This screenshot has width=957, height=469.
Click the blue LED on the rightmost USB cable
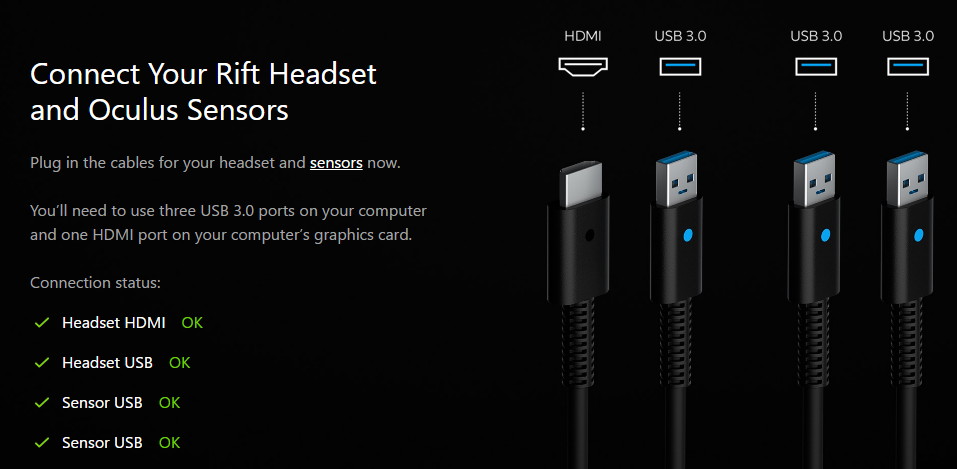click(919, 234)
